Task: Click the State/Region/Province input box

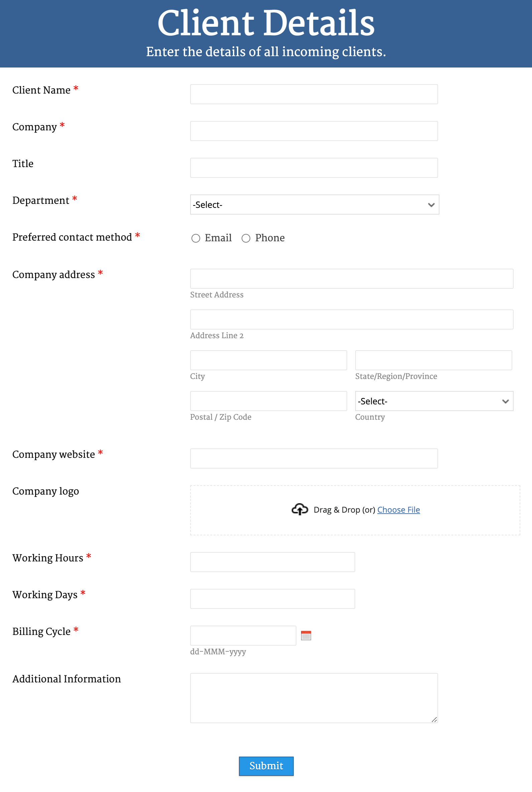Action: (x=433, y=360)
